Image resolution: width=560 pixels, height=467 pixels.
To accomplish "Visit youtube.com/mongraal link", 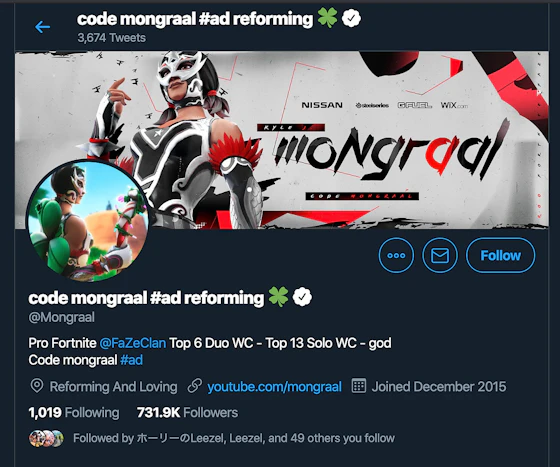I will pyautogui.click(x=274, y=387).
